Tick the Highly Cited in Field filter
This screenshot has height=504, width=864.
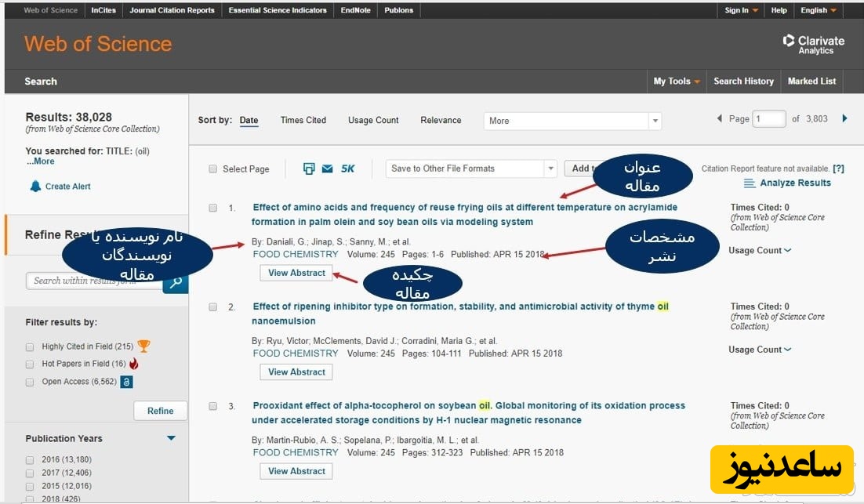click(x=30, y=346)
